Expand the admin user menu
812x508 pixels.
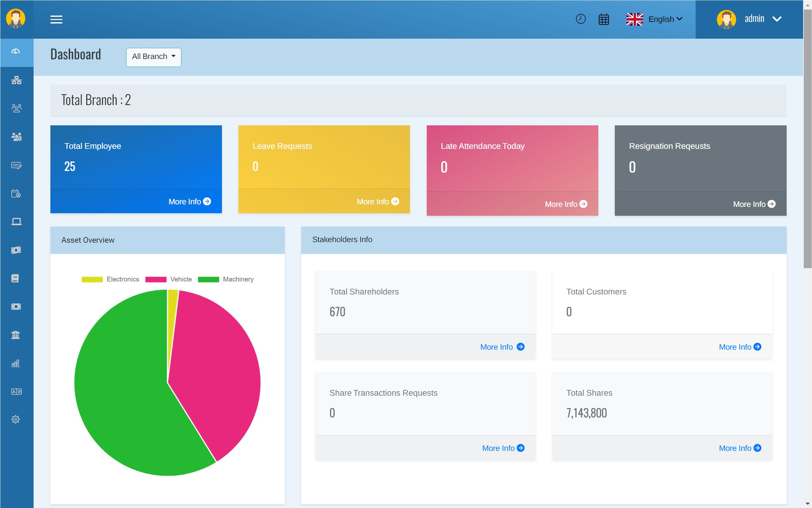point(749,19)
